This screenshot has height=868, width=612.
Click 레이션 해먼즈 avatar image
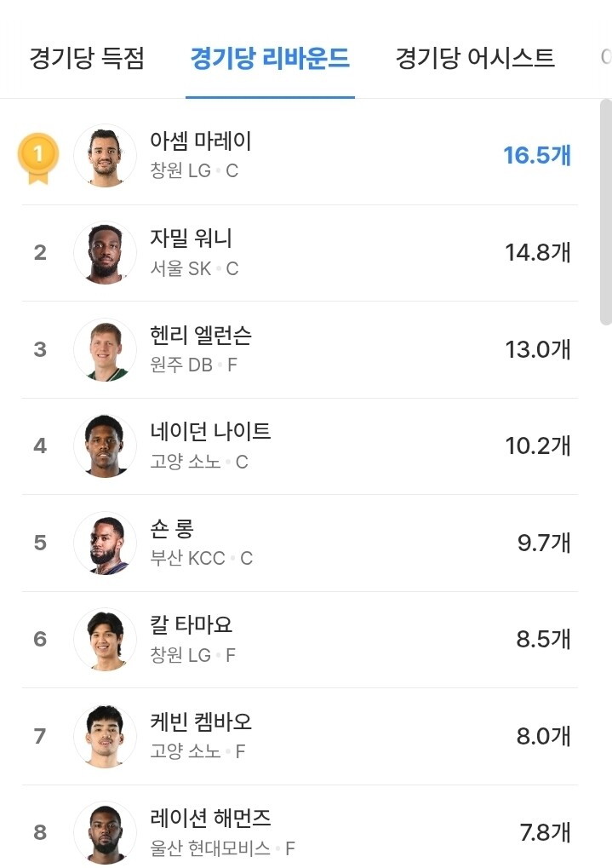(x=105, y=832)
